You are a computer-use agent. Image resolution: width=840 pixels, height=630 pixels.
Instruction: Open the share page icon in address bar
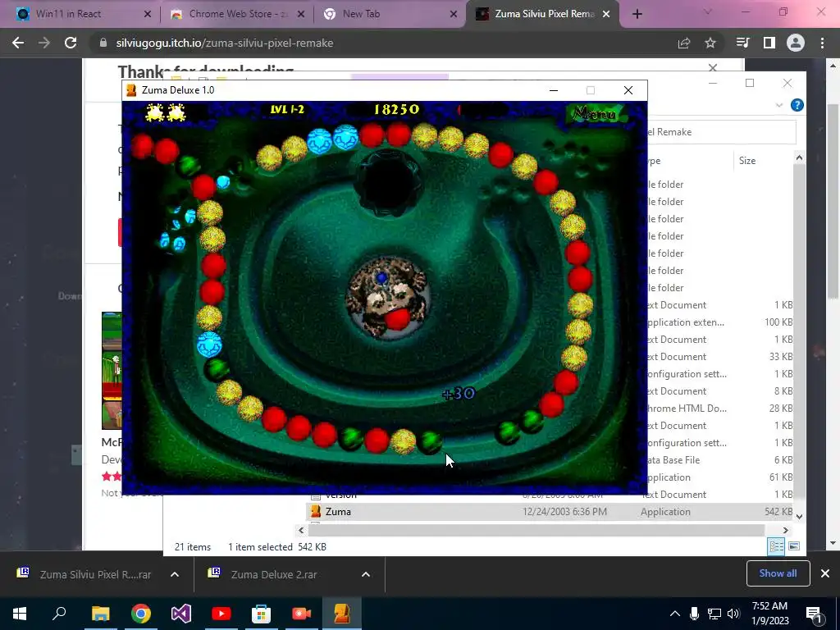tap(684, 43)
